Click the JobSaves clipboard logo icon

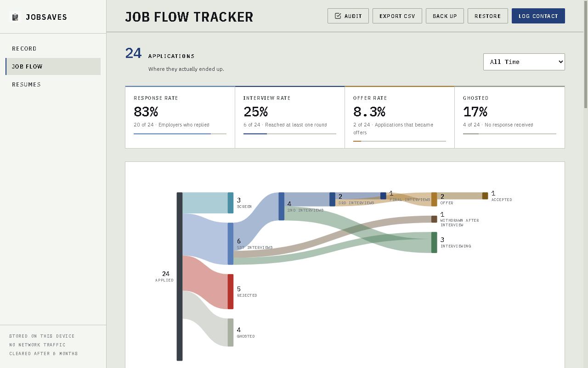[x=16, y=17]
